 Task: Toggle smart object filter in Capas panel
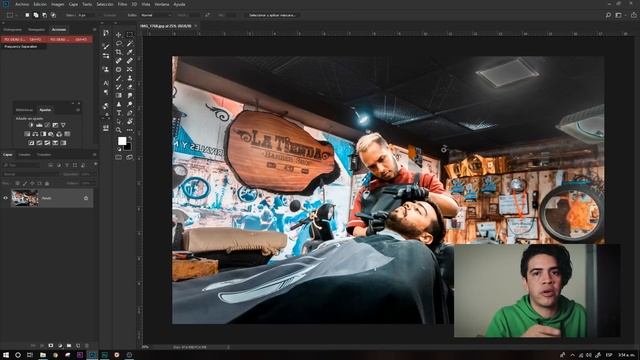pyautogui.click(x=83, y=165)
